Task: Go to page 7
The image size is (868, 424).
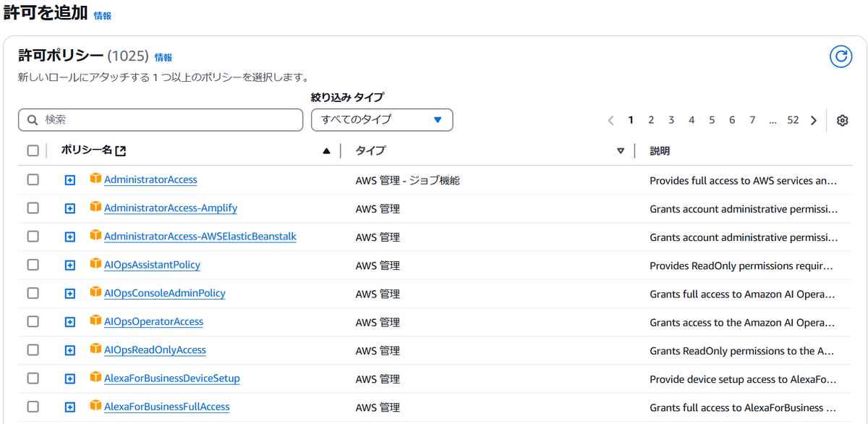Action: [x=752, y=120]
